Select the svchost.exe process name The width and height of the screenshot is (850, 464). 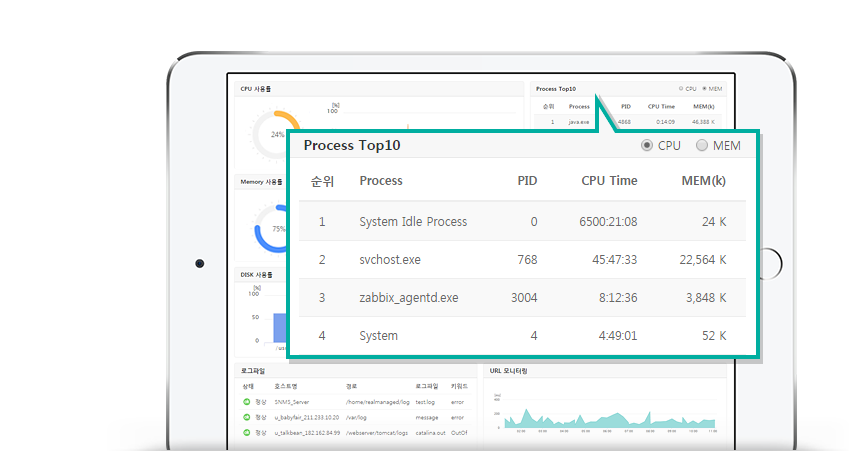[390, 260]
